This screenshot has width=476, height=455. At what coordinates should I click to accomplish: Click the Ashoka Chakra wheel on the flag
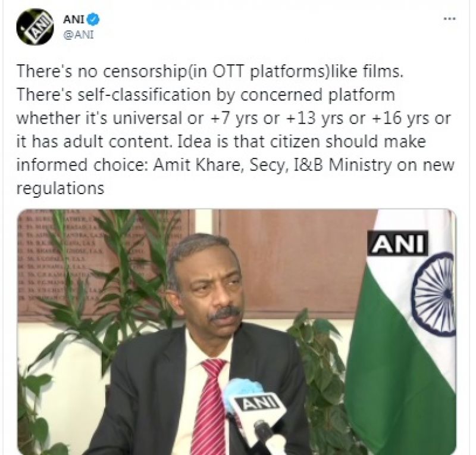(x=434, y=295)
